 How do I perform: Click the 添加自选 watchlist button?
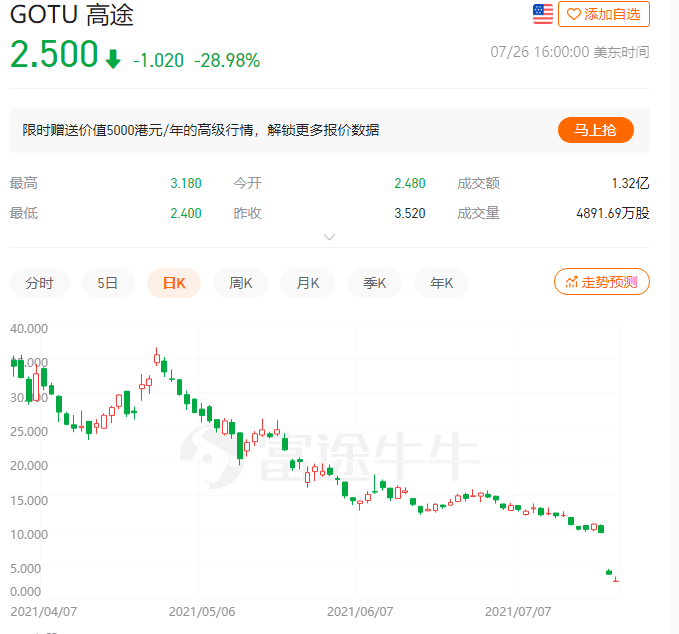click(x=604, y=14)
